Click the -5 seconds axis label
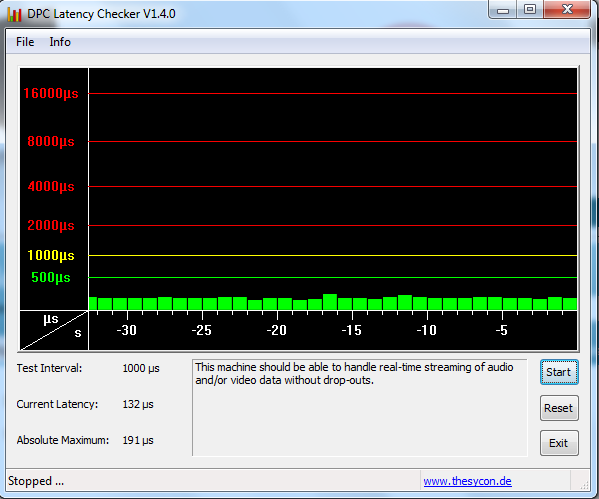This screenshot has width=599, height=499. (502, 330)
